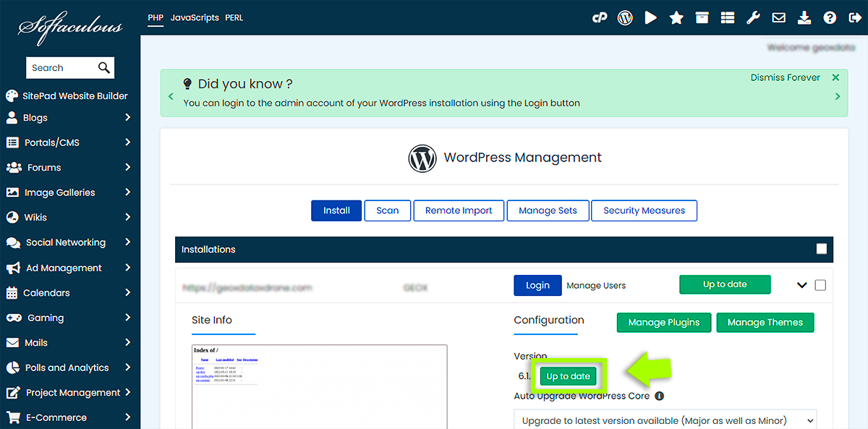868x429 pixels.
Task: Switch to the PERL tab
Action: [x=234, y=18]
